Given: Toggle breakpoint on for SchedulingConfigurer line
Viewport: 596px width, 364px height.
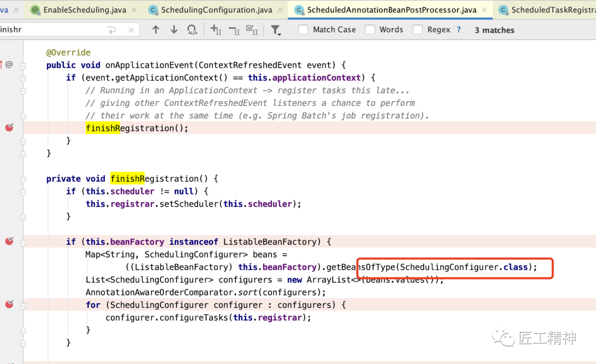Looking at the screenshot, I should (9, 304).
